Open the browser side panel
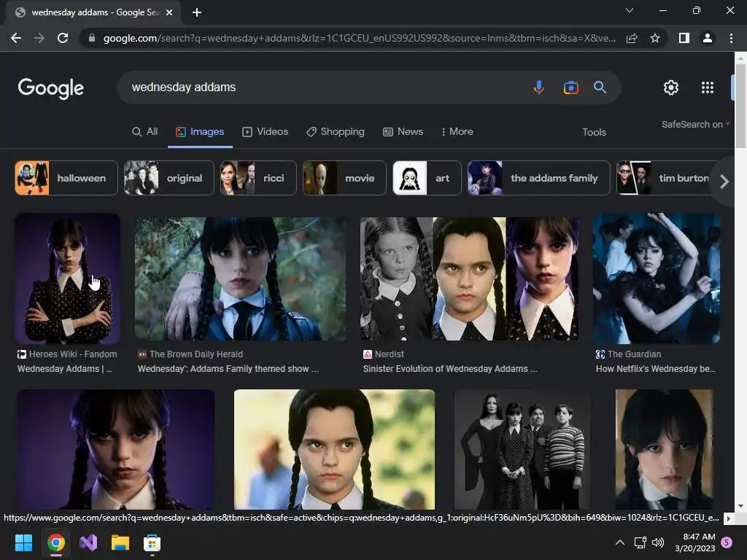The image size is (747, 560). 684,38
